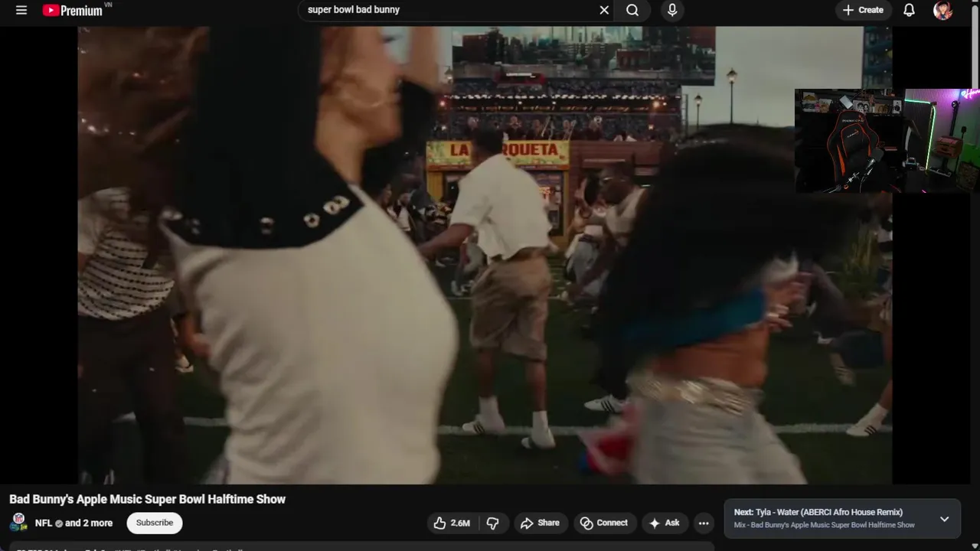Image resolution: width=980 pixels, height=551 pixels.
Task: Click the Connect button
Action: point(604,523)
